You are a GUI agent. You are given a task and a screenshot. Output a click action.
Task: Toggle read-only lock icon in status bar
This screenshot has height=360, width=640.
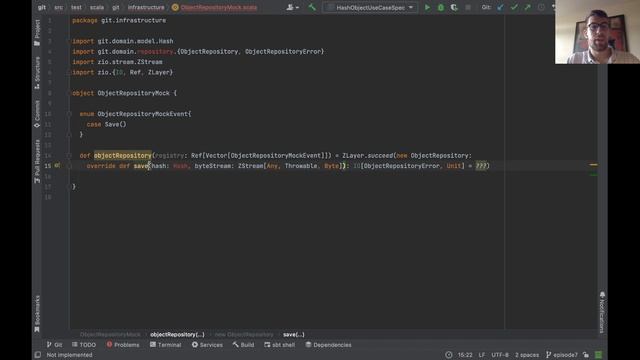coord(586,355)
